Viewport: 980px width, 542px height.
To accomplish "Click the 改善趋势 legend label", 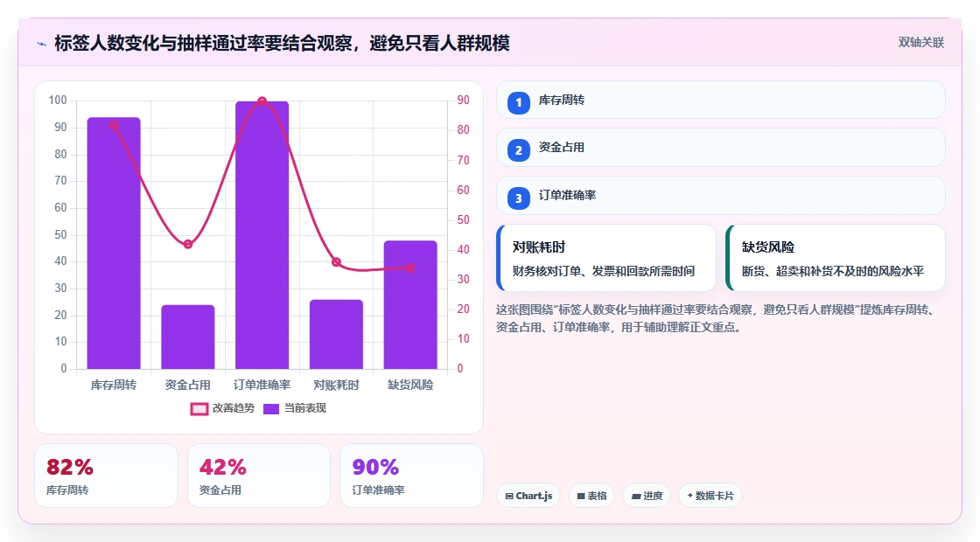I will point(233,408).
